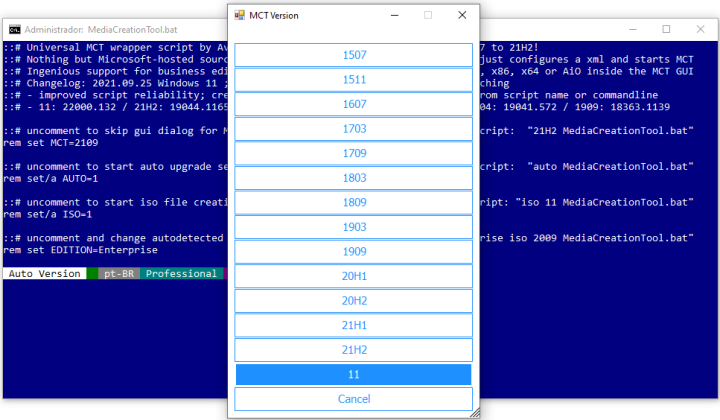Image resolution: width=720 pixels, height=420 pixels.
Task: Click the 'rem set/a ISO=1' console line
Action: (47, 214)
